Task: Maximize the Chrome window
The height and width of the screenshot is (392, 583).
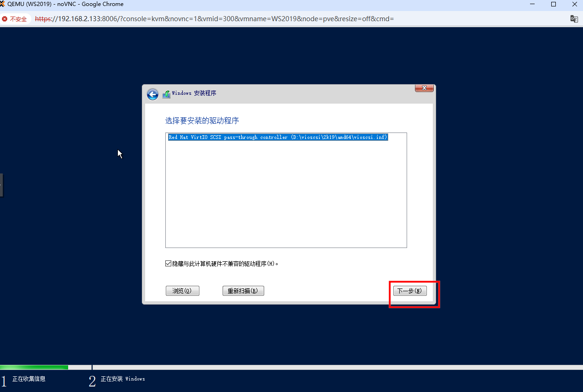Action: pyautogui.click(x=554, y=4)
